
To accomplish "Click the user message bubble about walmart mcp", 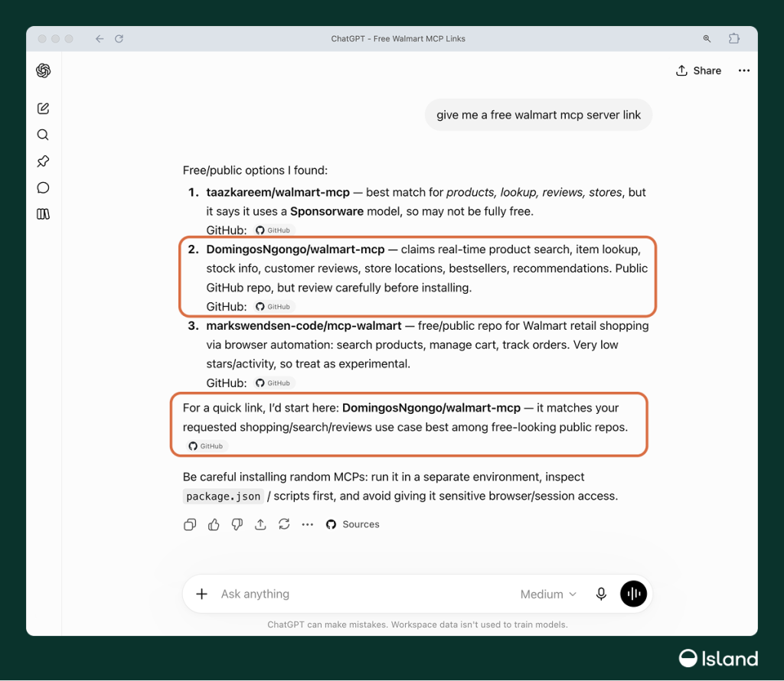I will tap(538, 115).
